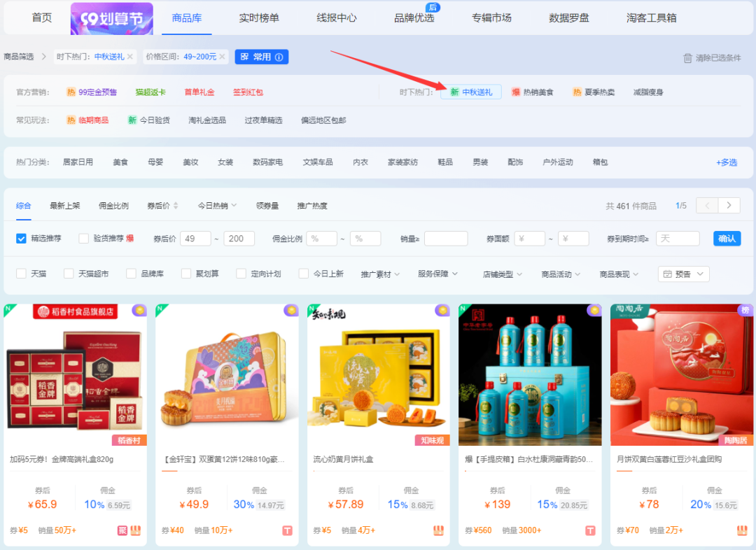Sort by 最新上架
The height and width of the screenshot is (550, 756).
click(x=65, y=206)
